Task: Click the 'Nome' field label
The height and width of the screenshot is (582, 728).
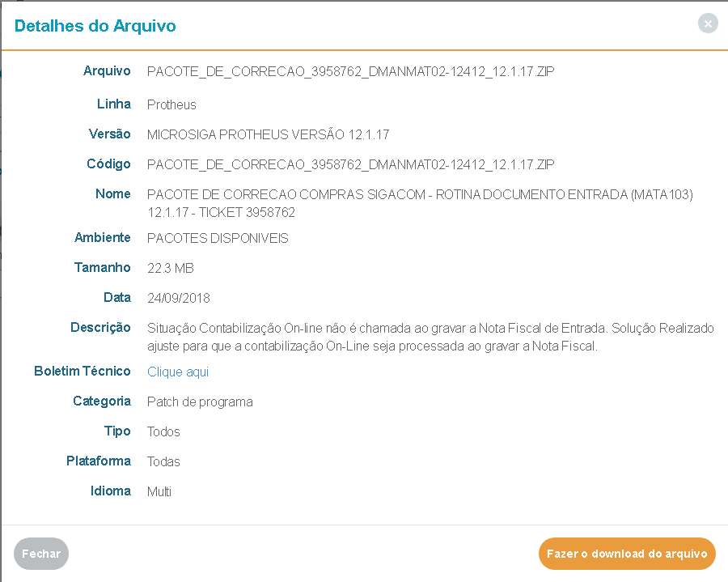Action: point(112,193)
